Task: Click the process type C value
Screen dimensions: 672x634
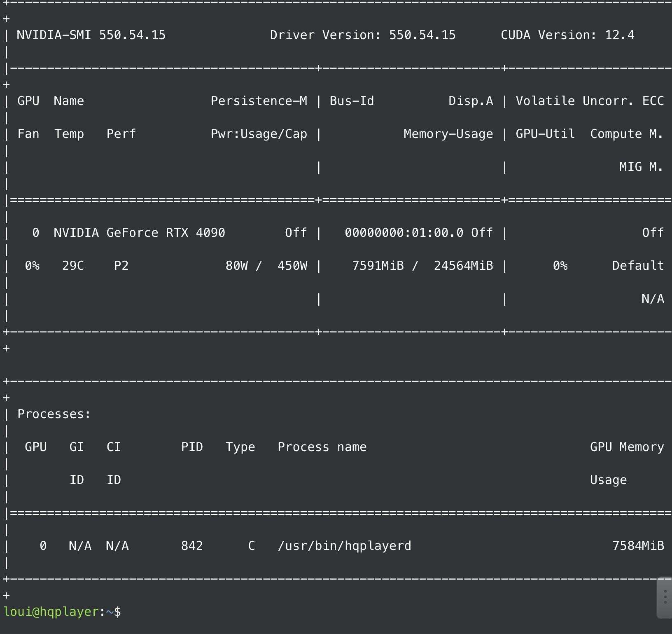Action: (x=252, y=546)
